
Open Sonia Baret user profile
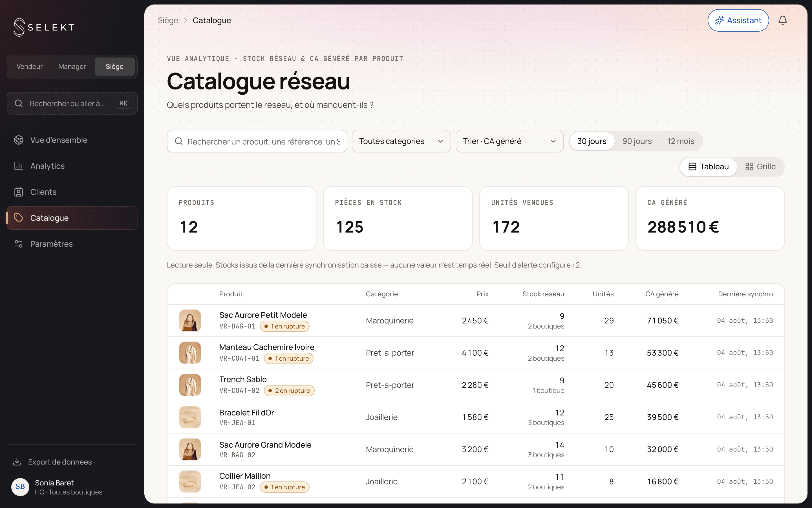click(x=72, y=487)
